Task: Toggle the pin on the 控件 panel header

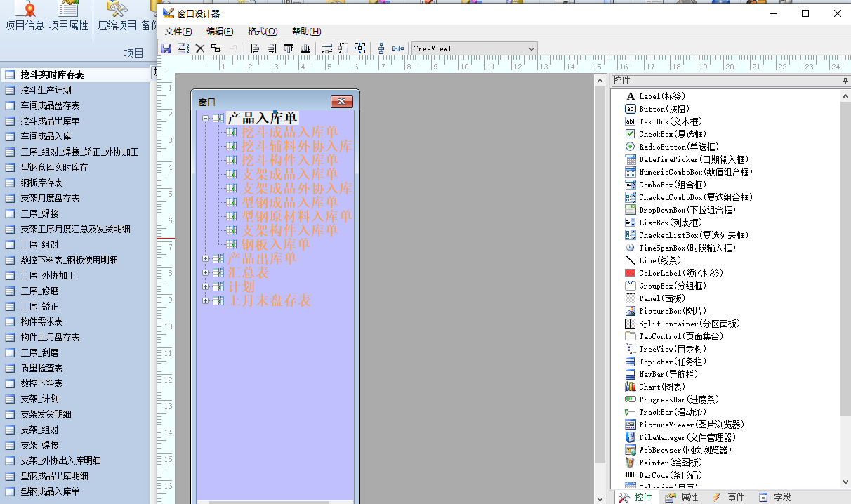Action: 845,81
